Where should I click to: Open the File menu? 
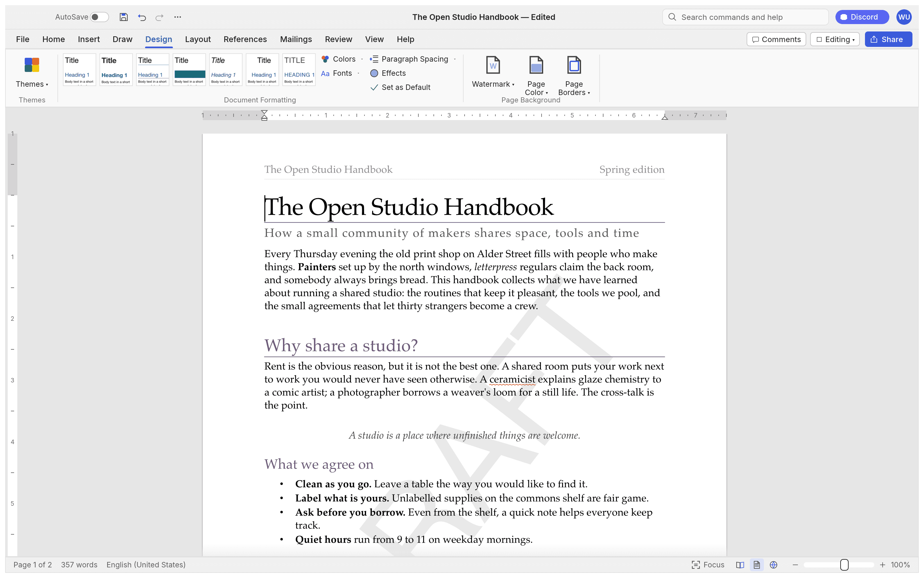coord(22,39)
